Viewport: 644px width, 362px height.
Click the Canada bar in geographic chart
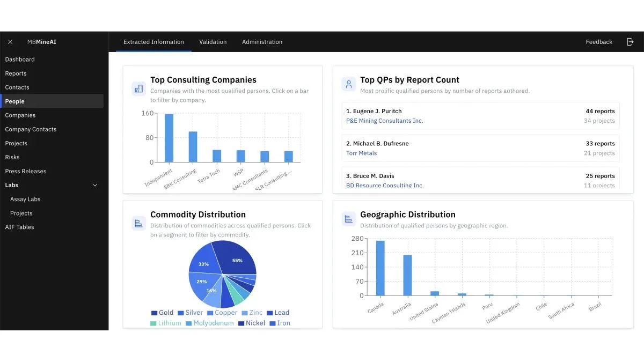(380, 268)
